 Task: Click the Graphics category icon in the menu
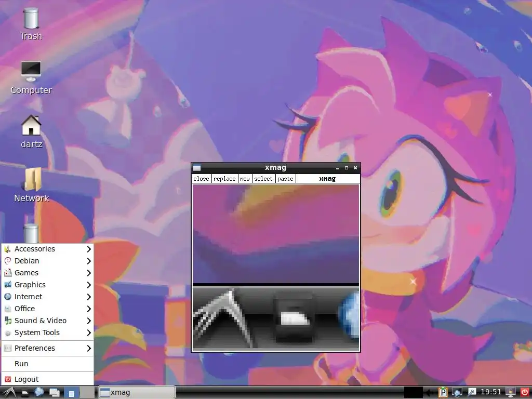8,285
